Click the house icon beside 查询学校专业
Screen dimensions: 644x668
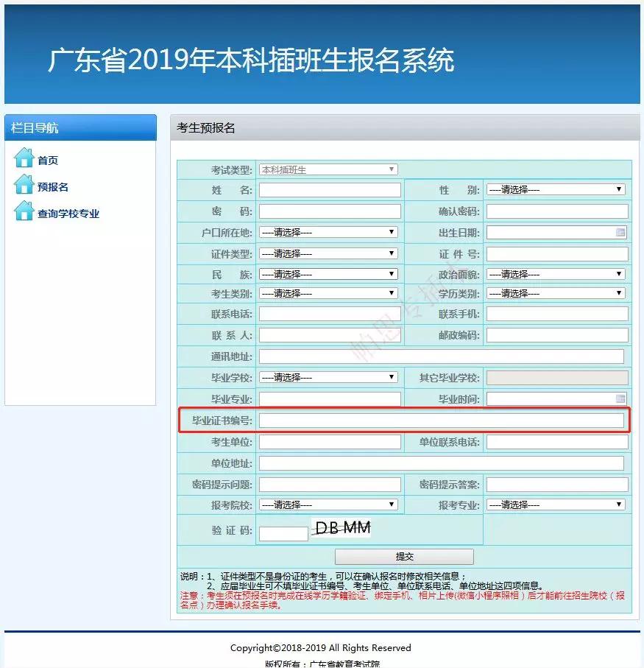24,211
